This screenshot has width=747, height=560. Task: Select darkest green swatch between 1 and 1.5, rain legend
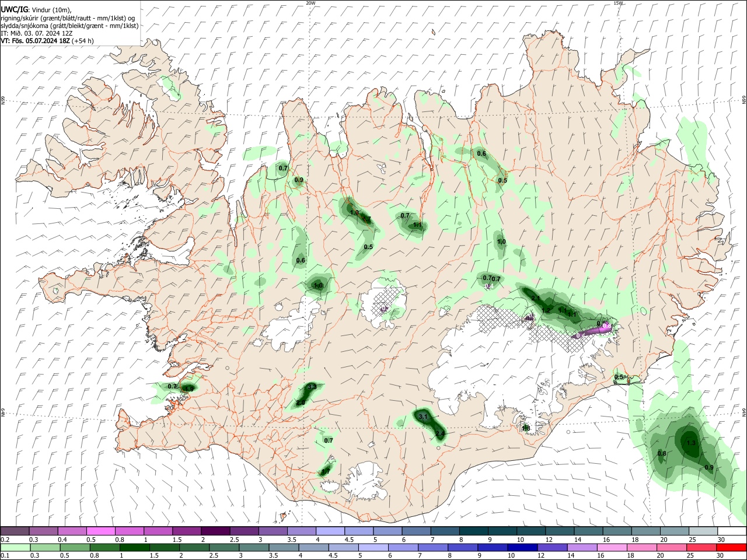(x=134, y=547)
